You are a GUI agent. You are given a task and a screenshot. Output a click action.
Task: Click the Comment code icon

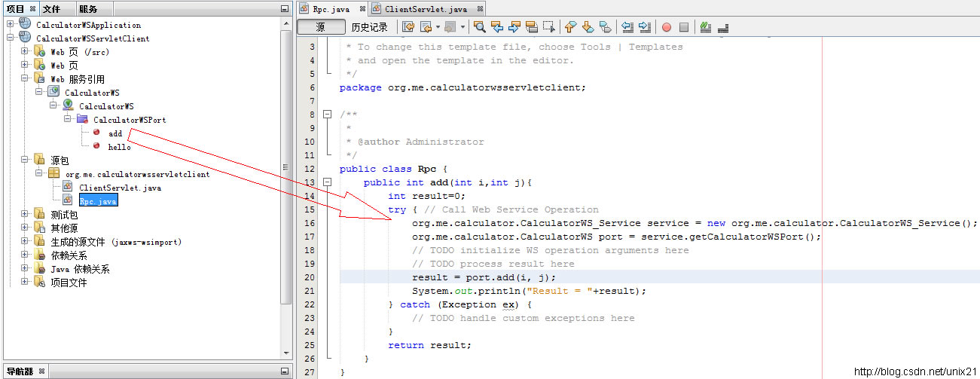pos(706,27)
